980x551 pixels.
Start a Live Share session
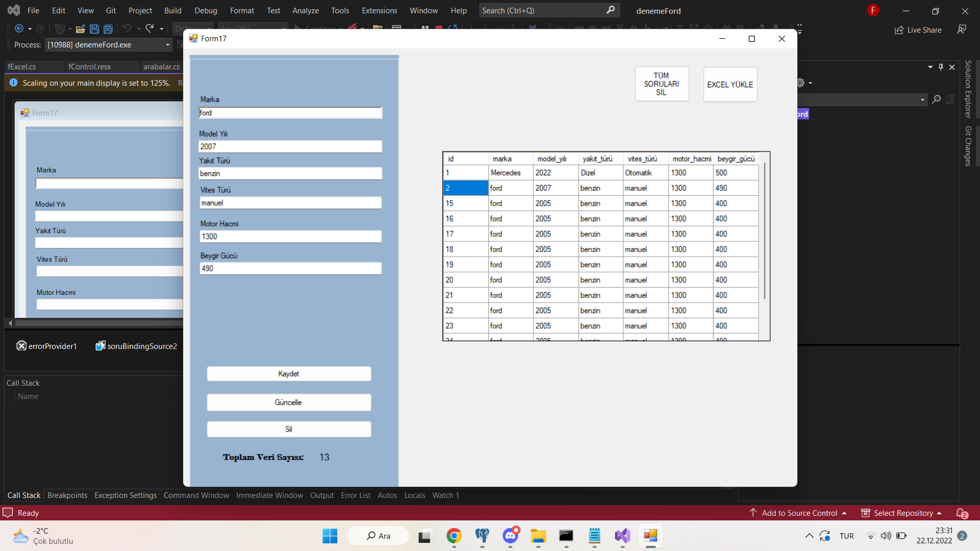tap(918, 30)
